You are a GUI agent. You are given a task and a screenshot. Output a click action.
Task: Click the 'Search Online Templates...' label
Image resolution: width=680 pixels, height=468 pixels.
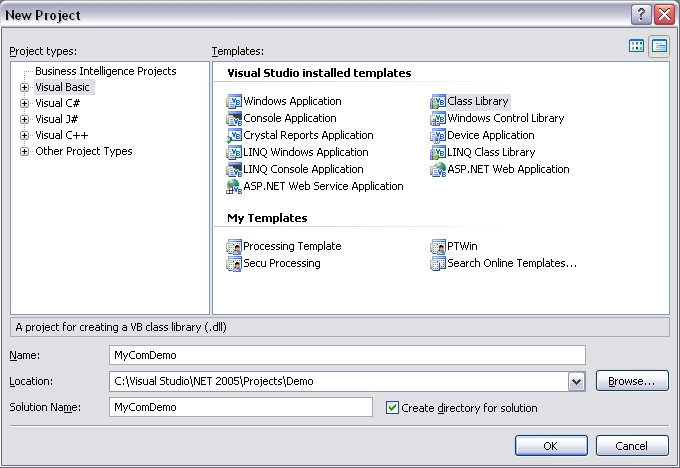(x=512, y=263)
